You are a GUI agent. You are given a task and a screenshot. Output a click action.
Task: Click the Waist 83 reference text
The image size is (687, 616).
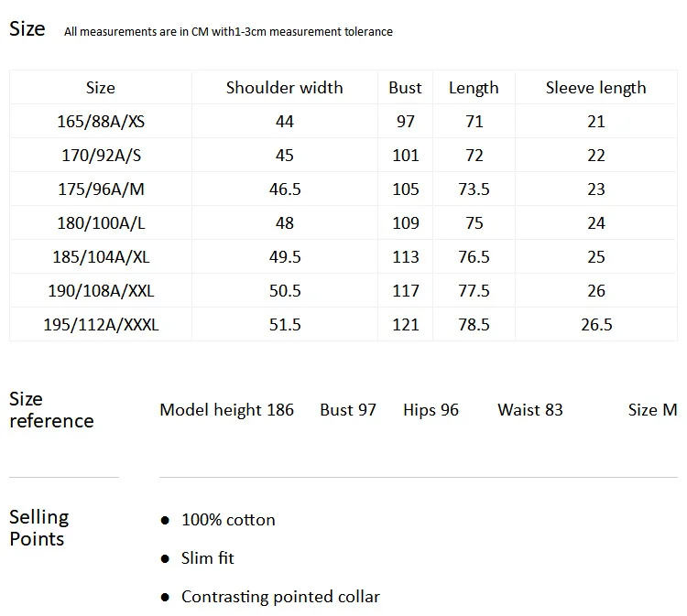coord(530,410)
